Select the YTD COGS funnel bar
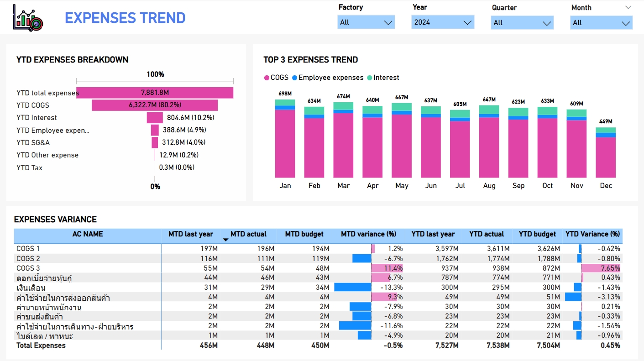The height and width of the screenshot is (361, 644). [x=155, y=105]
